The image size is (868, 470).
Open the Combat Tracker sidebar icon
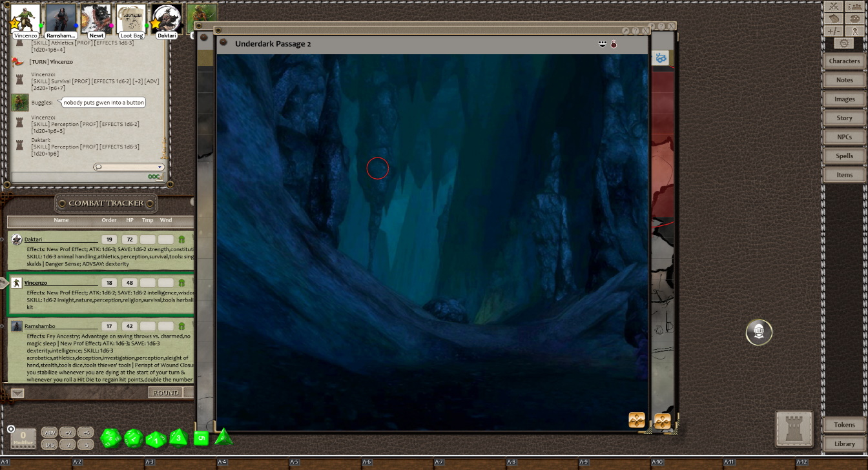pyautogui.click(x=834, y=6)
